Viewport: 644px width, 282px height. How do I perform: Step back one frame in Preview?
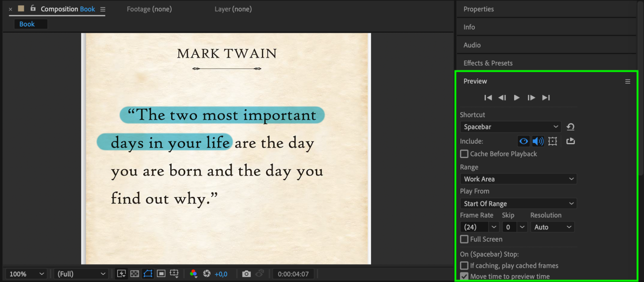pyautogui.click(x=502, y=98)
